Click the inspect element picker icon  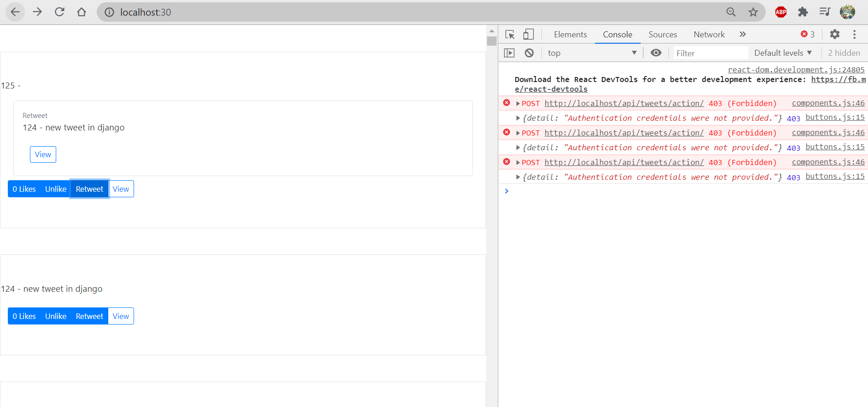(510, 35)
